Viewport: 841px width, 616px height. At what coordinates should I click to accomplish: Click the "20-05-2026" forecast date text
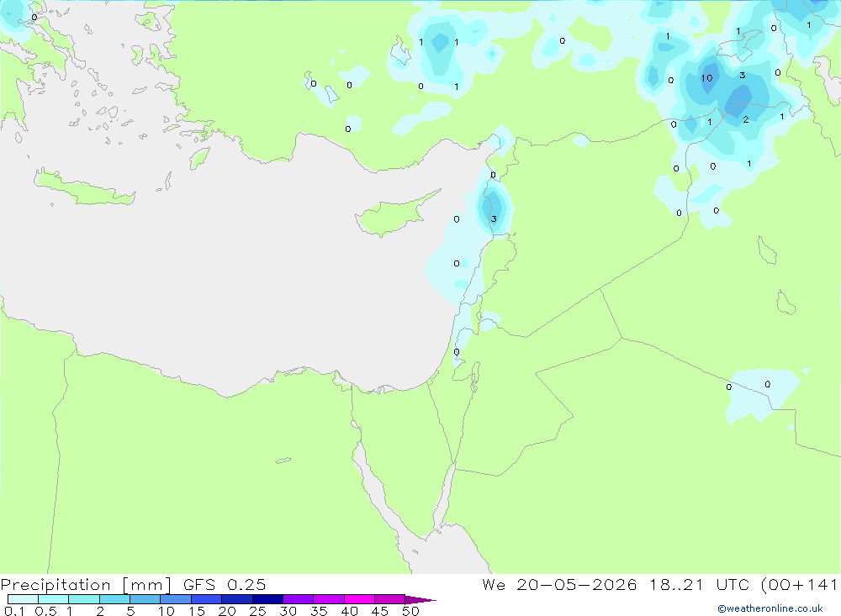coord(577,585)
